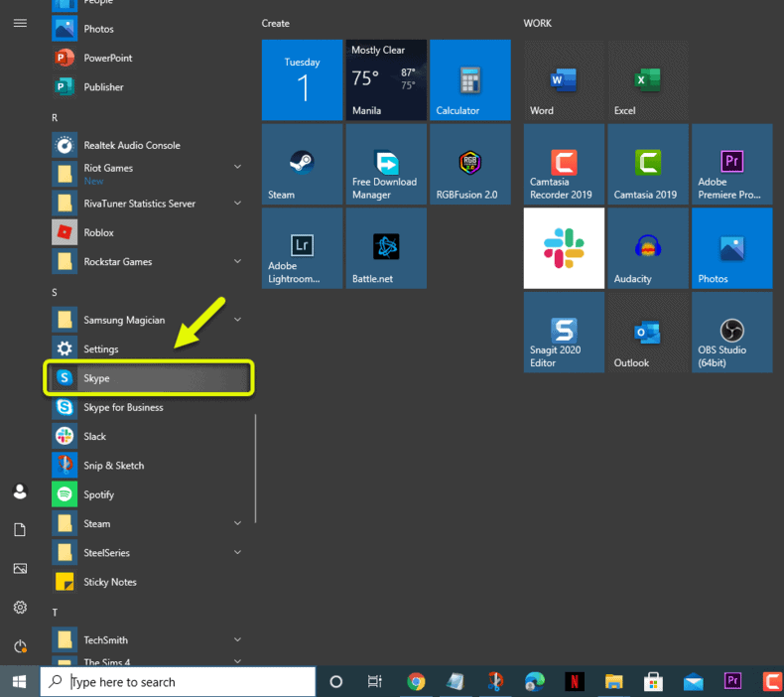Open Google Chrome from the taskbar
Viewport: 784px width, 697px height.
tap(416, 681)
